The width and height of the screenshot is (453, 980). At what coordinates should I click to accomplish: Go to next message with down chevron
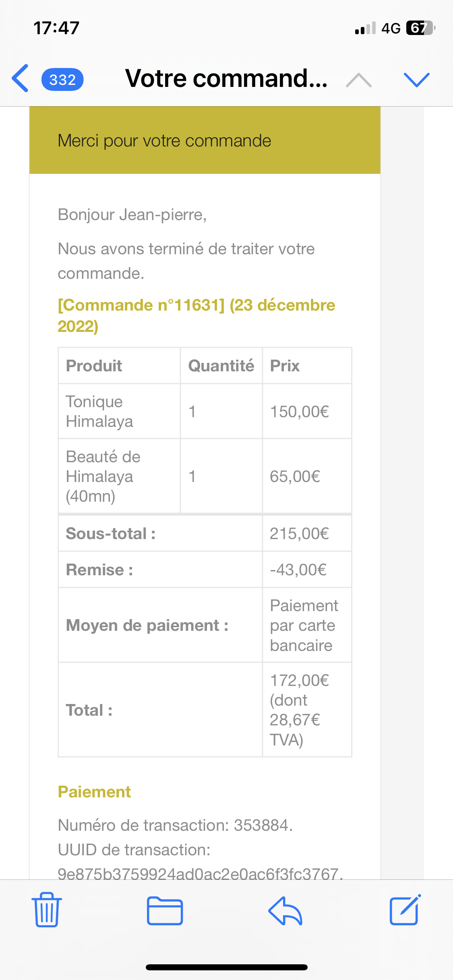(x=417, y=80)
